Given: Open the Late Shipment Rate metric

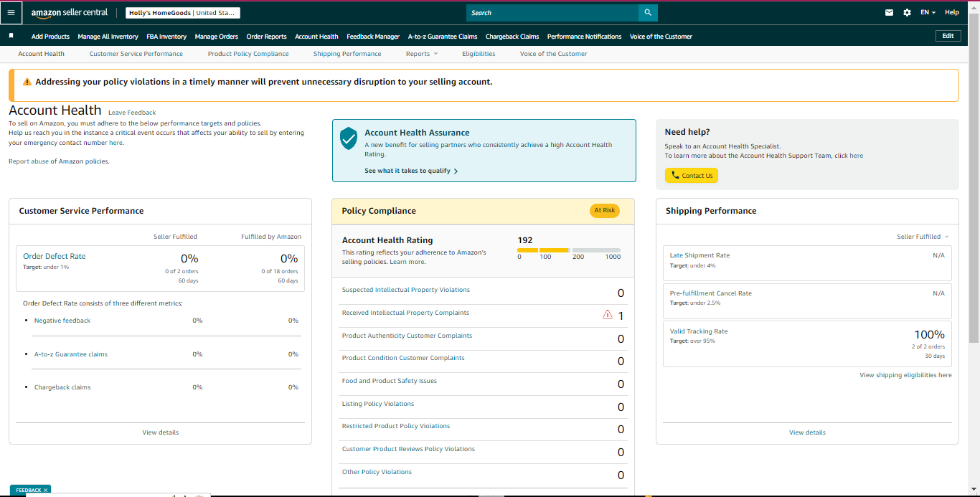Looking at the screenshot, I should [699, 255].
